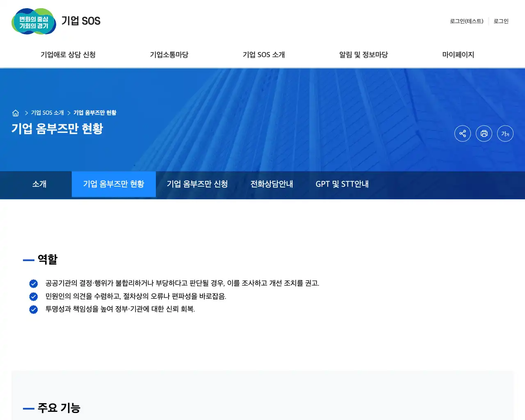
Task: Open the 기업애로 상담 신청 menu
Action: (x=68, y=55)
